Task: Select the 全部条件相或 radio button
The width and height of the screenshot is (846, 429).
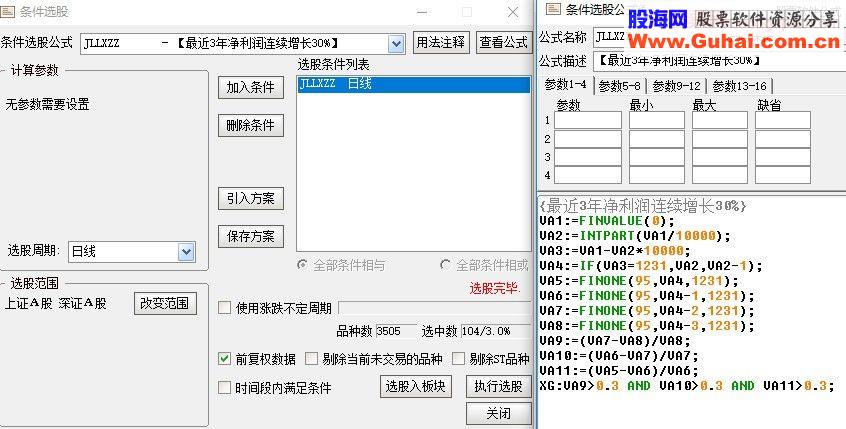Action: (x=445, y=265)
